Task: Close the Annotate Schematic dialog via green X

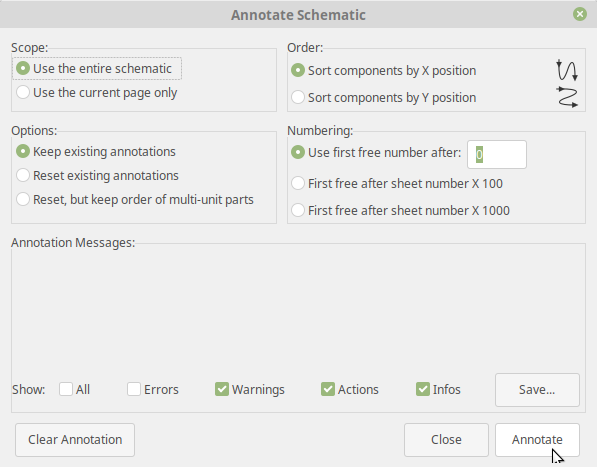Action: pos(579,14)
